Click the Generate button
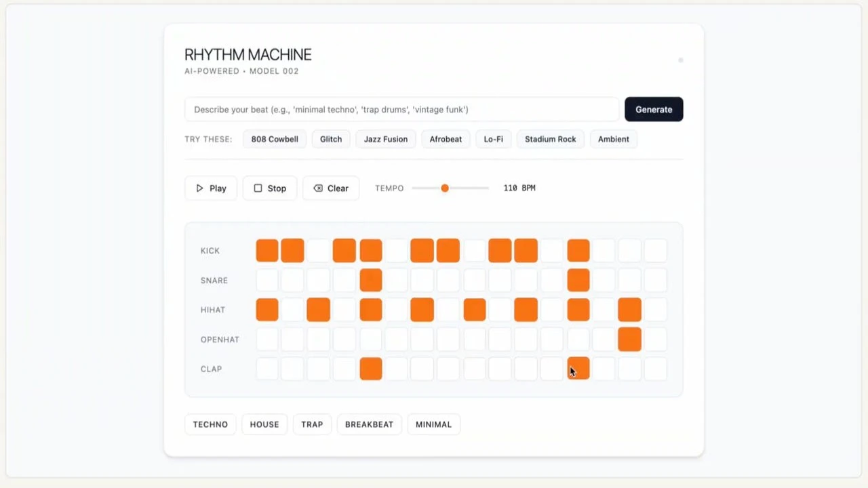This screenshot has height=488, width=868. pos(654,109)
